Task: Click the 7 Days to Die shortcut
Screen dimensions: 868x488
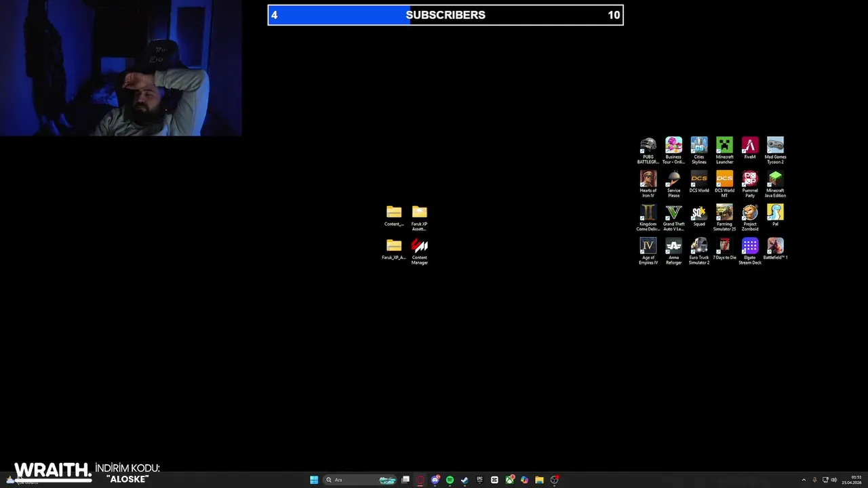Action: click(x=724, y=249)
